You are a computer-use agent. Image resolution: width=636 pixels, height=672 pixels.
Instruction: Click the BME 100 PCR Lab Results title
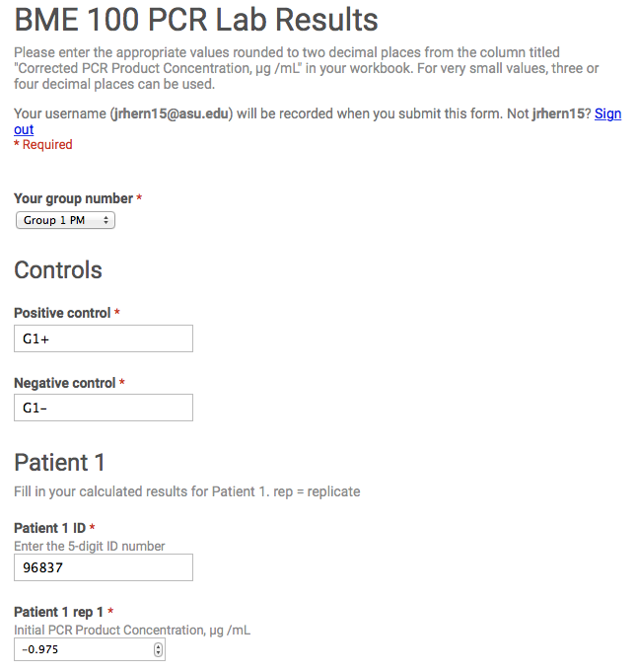tap(196, 19)
